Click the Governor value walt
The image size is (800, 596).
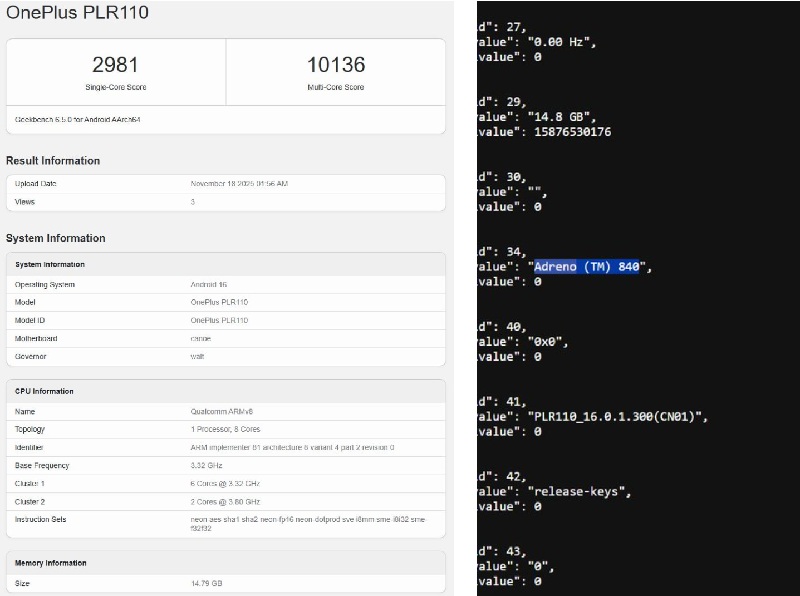(198, 356)
